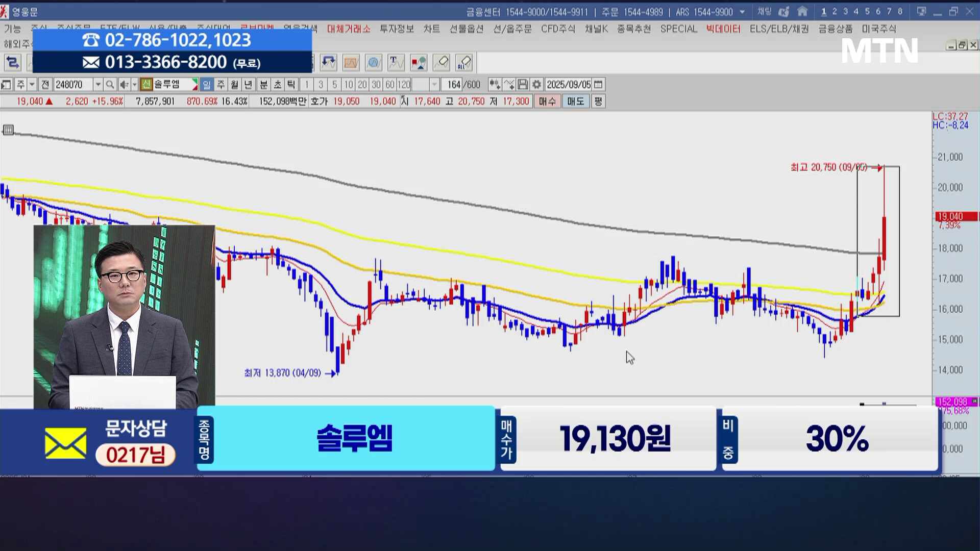
Task: Expand the interval number dropdown arrow
Action: pyautogui.click(x=434, y=85)
